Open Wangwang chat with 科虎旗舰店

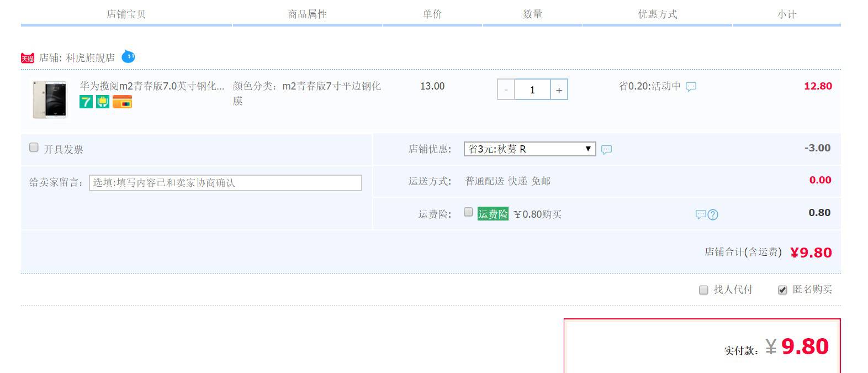(128, 56)
